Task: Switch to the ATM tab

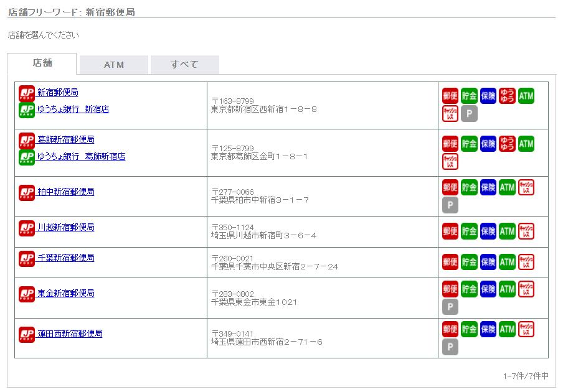Action: click(114, 65)
